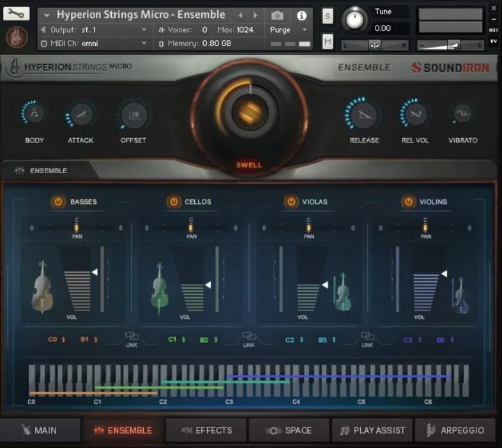Click the Offset knob
Viewport: 502px width, 448px height.
[134, 115]
